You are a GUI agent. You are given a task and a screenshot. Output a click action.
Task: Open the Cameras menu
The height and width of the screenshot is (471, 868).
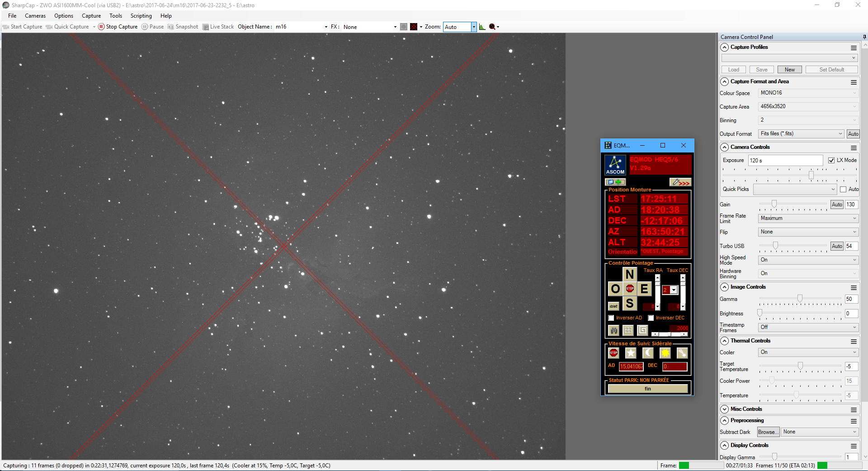(x=35, y=16)
